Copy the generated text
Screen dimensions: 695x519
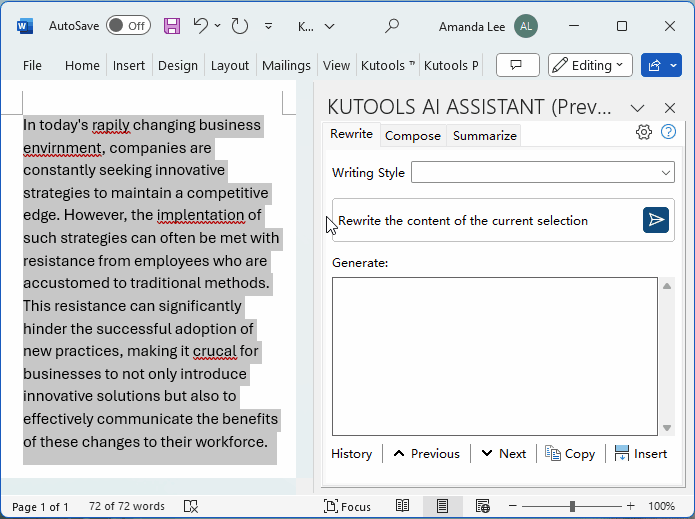(570, 453)
